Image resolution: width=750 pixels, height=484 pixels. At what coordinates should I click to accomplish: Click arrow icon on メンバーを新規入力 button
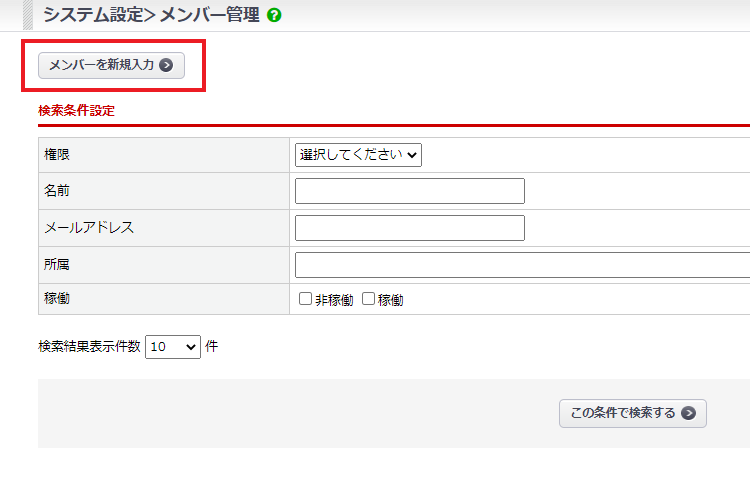click(x=166, y=65)
